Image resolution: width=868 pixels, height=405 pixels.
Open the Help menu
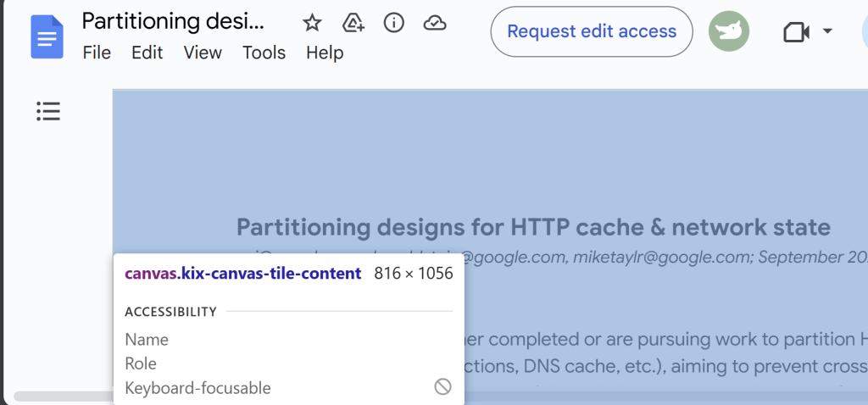click(325, 53)
